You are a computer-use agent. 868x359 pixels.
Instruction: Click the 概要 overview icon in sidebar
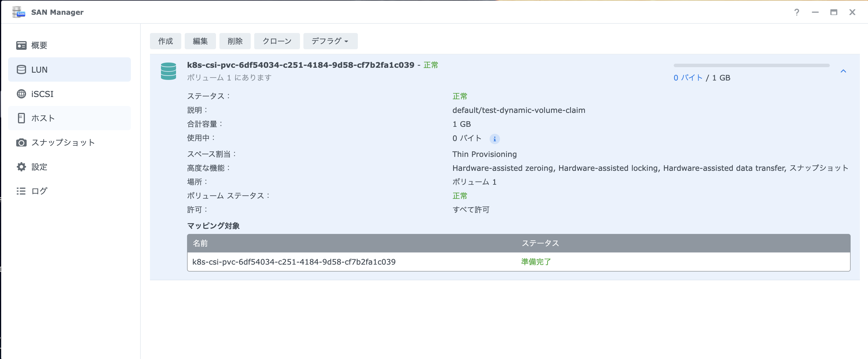click(21, 45)
